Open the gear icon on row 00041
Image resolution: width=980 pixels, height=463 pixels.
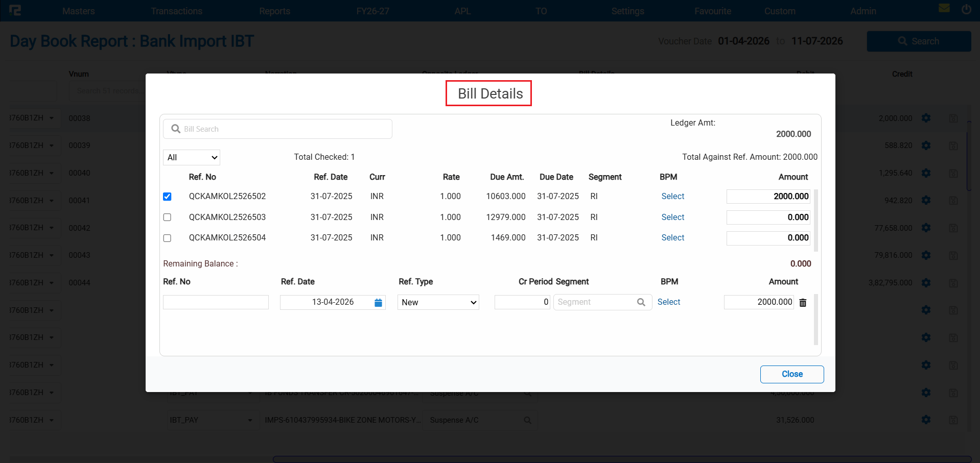pos(926,200)
